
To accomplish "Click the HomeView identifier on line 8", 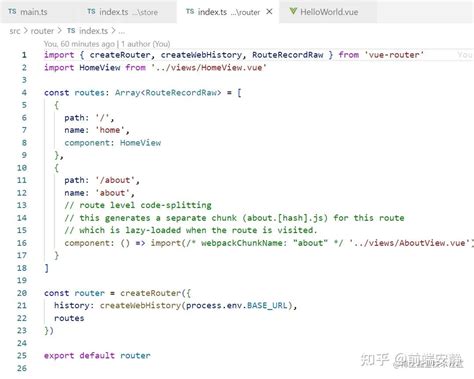I will point(140,143).
